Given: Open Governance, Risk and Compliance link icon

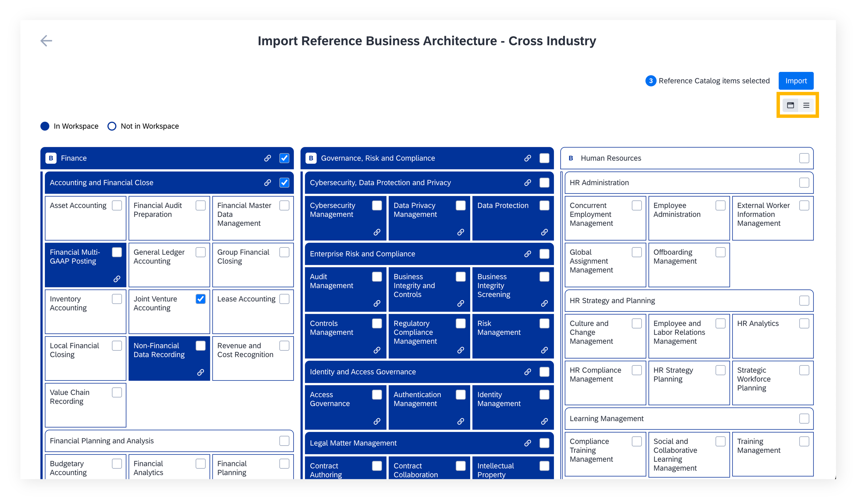Looking at the screenshot, I should [527, 158].
